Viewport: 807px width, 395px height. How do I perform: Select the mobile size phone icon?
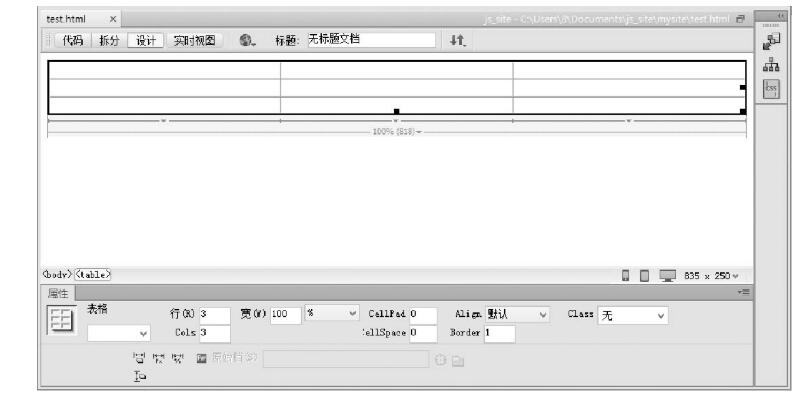point(625,276)
